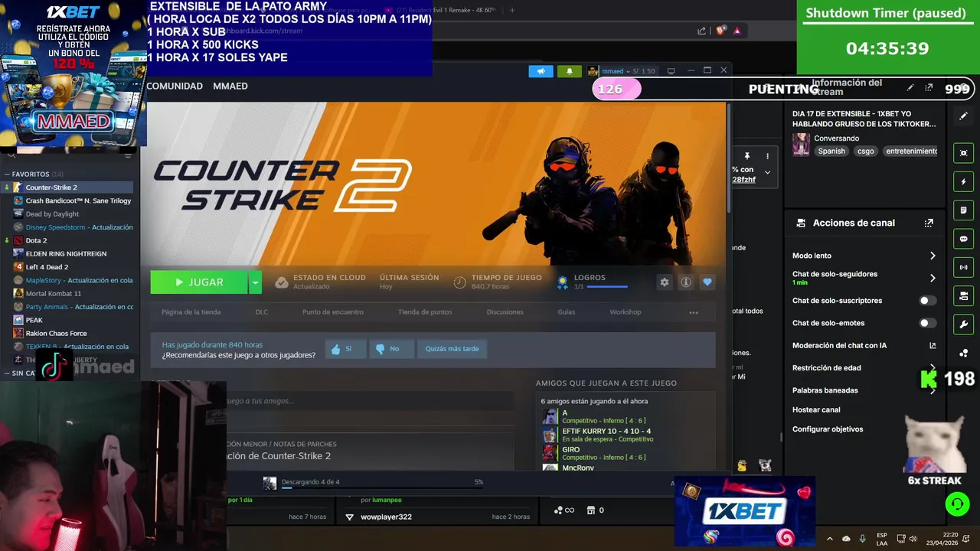Screen dimensions: 980x551
Task: Click the green JUGAR play button
Action: [x=199, y=282]
